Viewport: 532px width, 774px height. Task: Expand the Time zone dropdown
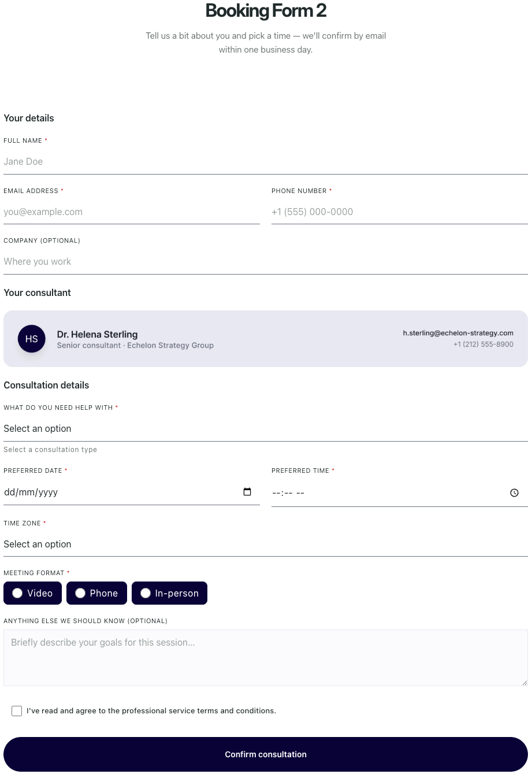pos(266,544)
